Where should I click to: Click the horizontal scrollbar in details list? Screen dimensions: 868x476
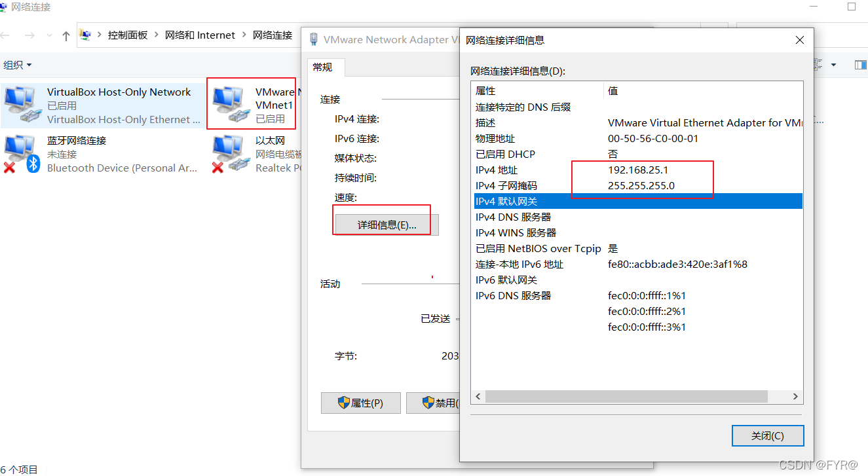coord(626,396)
